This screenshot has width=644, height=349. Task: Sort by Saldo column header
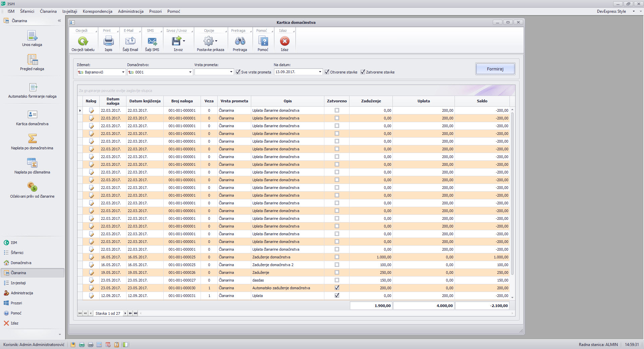pos(482,101)
